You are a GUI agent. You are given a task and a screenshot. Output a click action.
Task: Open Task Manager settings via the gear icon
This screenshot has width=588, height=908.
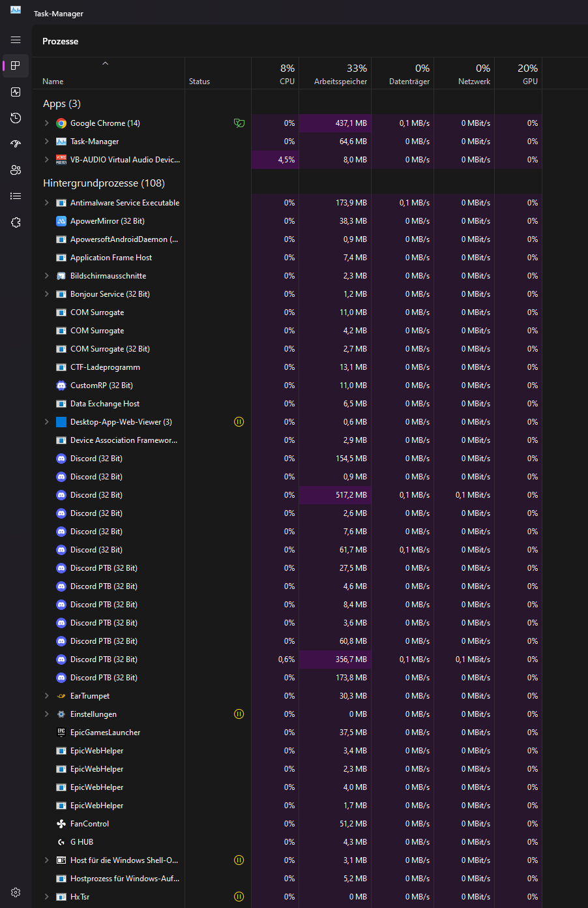(16, 892)
